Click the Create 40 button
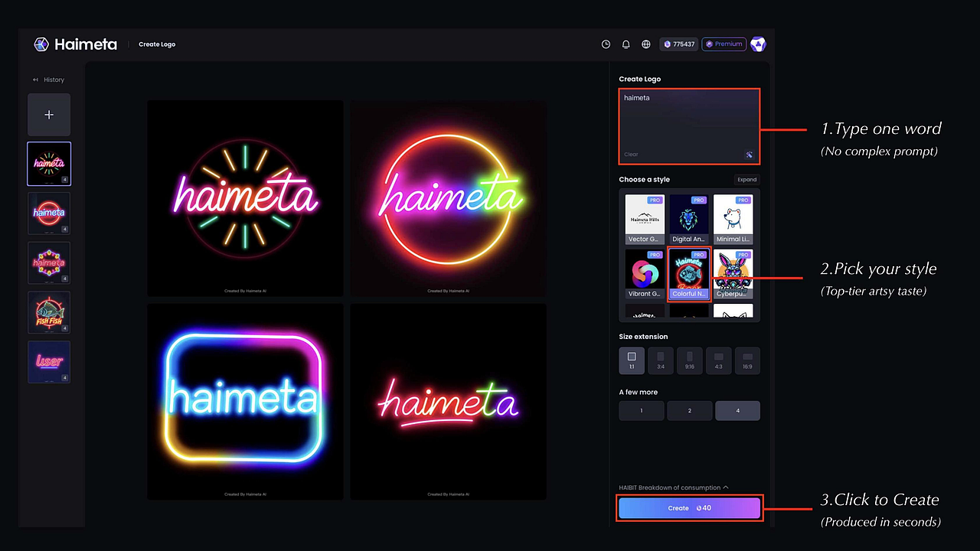This screenshot has width=980, height=551. [x=689, y=508]
